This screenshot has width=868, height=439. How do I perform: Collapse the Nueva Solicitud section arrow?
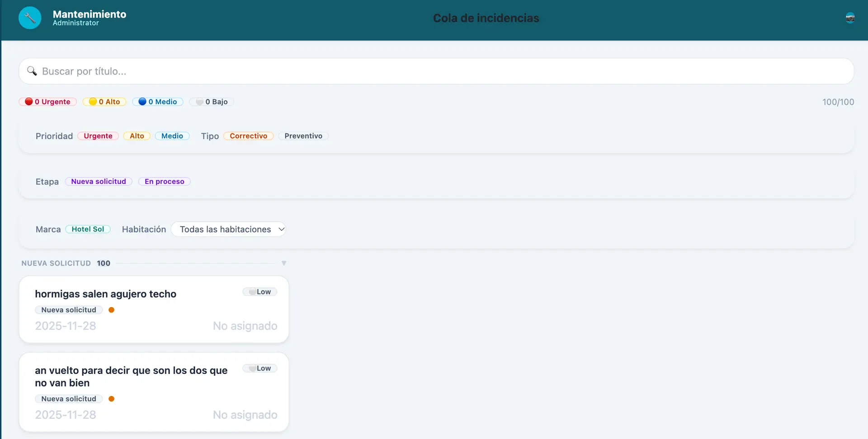tap(284, 263)
